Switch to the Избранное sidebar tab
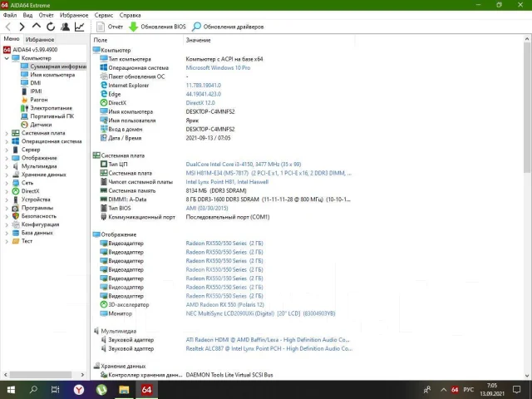This screenshot has width=532, height=399. pos(40,39)
